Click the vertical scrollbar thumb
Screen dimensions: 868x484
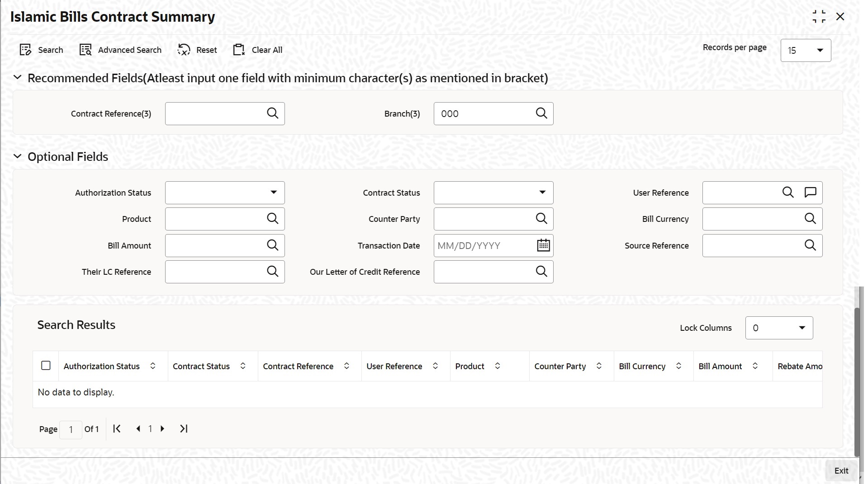coord(857,382)
